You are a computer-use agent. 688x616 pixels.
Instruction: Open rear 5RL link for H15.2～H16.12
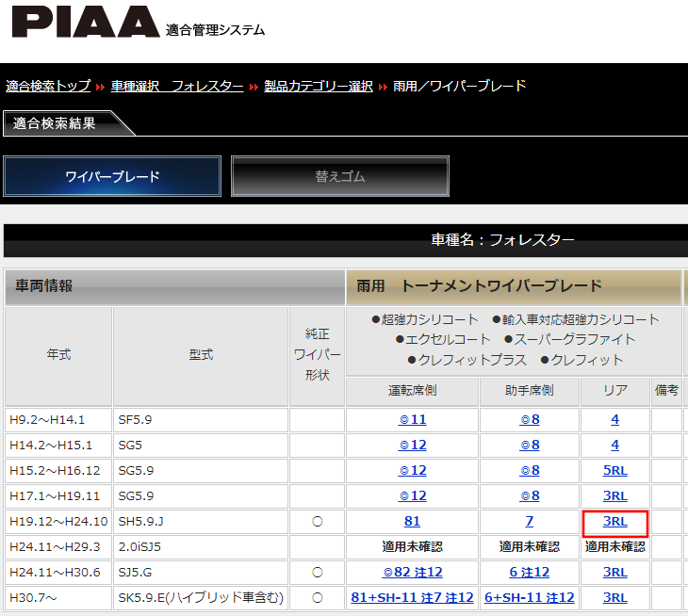[614, 470]
